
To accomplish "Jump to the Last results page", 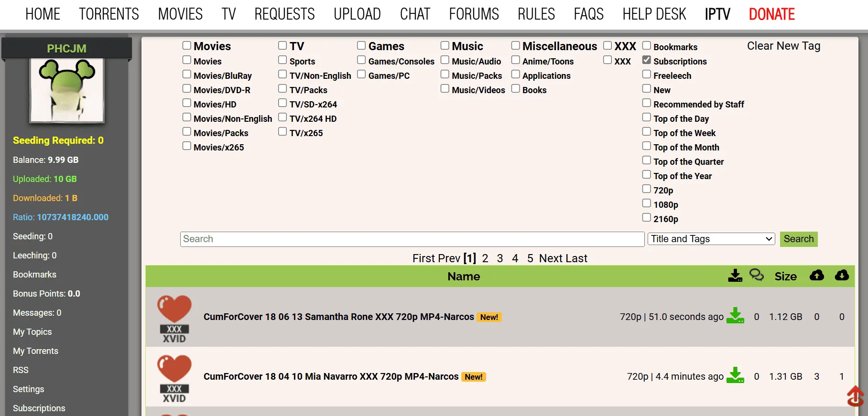I will coord(576,258).
